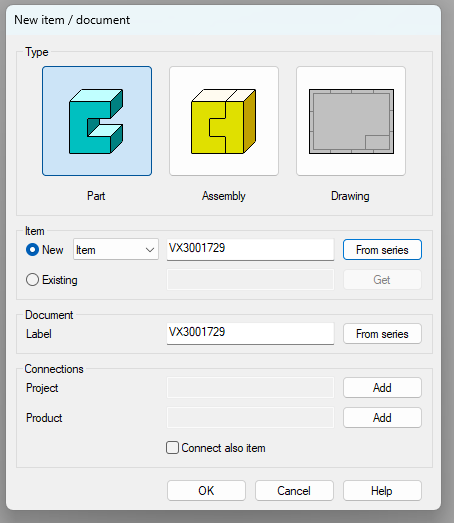454x523 pixels.
Task: Add a Product connection
Action: 382,418
